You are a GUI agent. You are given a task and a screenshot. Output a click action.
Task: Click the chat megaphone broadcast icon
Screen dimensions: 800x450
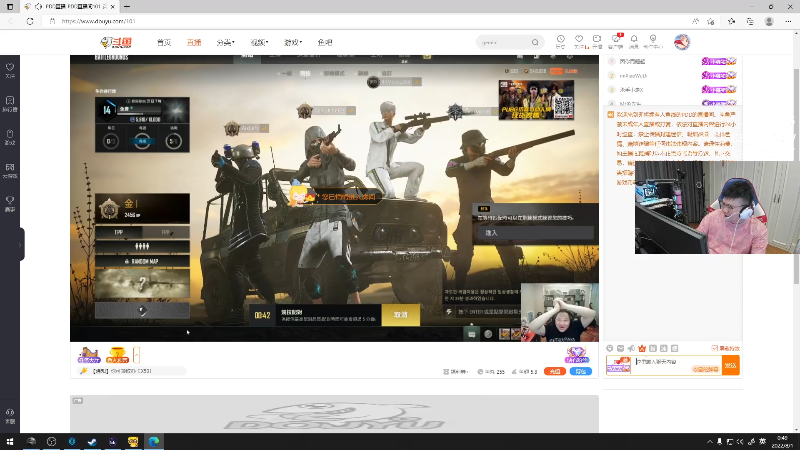tap(631, 348)
